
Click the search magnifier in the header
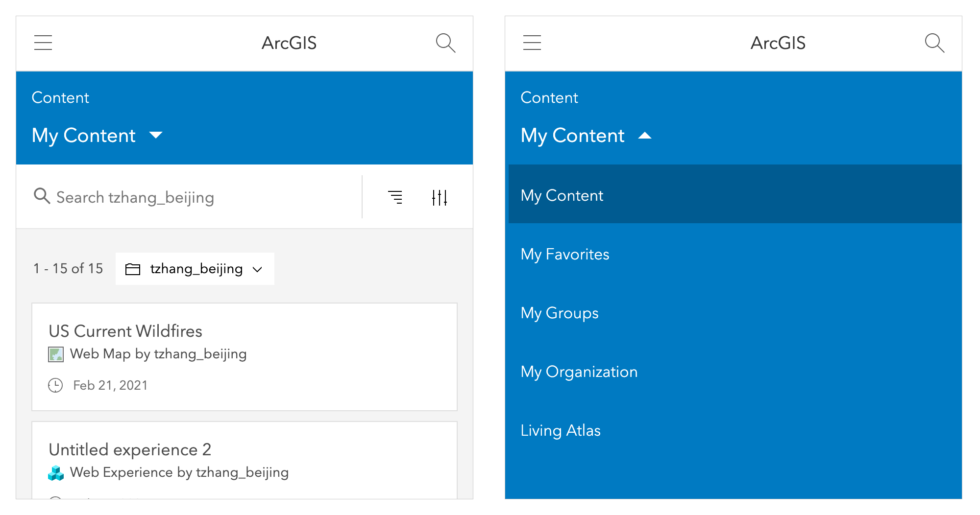445,43
